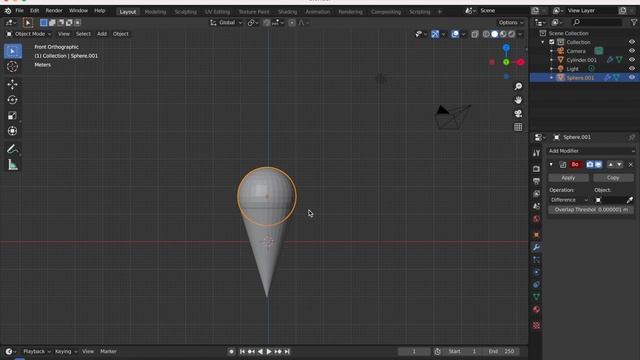Image resolution: width=640 pixels, height=360 pixels.
Task: Toggle Boolean modifier viewport display
Action: click(598, 164)
